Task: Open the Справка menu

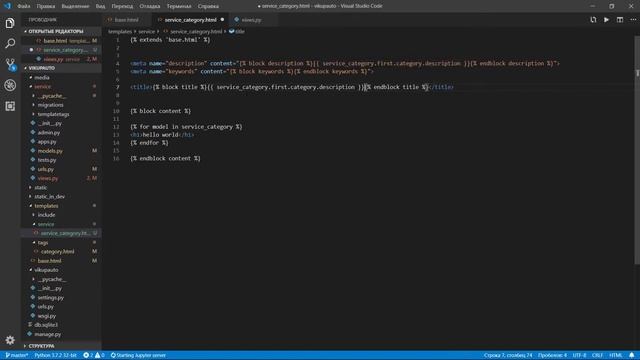Action: (x=208, y=6)
